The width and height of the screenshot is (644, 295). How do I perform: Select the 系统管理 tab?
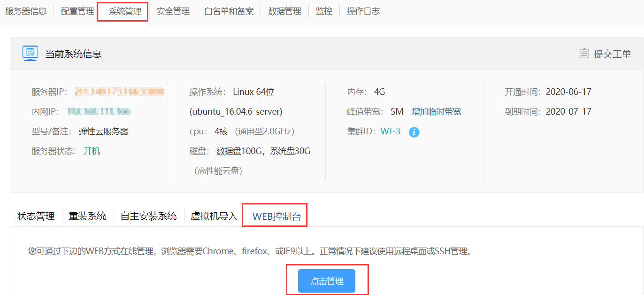pyautogui.click(x=125, y=11)
